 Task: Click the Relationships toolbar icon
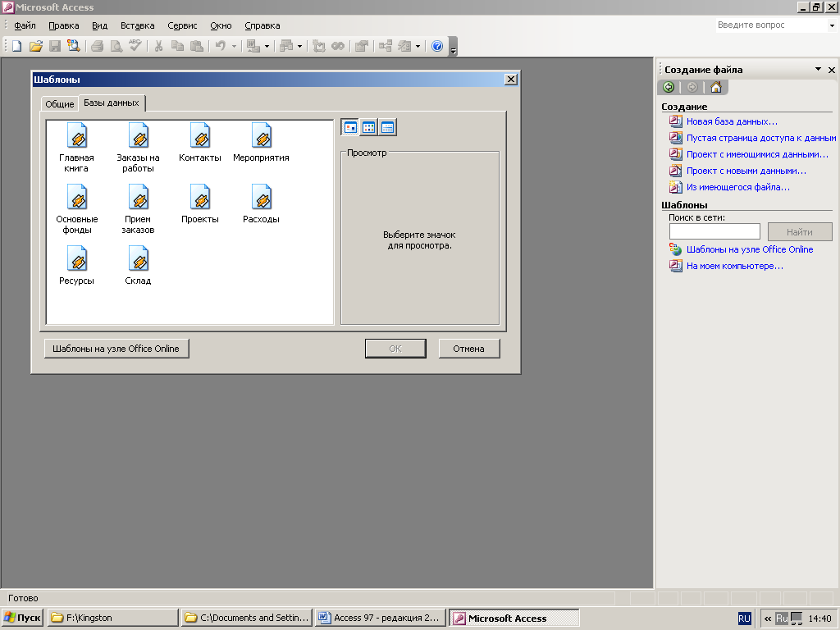[386, 46]
